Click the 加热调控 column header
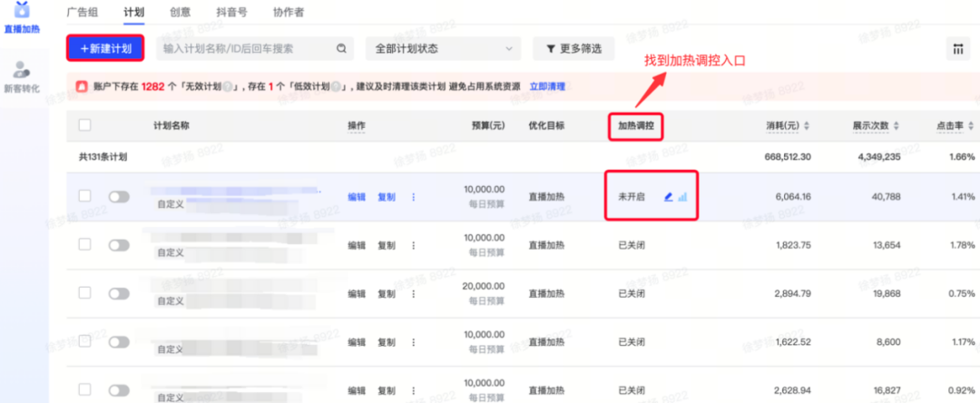Image resolution: width=980 pixels, height=403 pixels. pyautogui.click(x=636, y=126)
